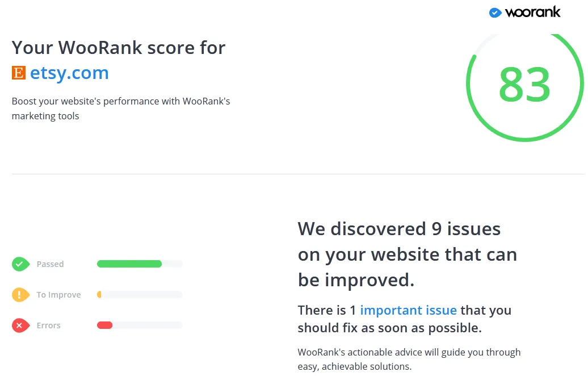The height and width of the screenshot is (376, 588).
Task: Click the yellow To Improve exclamation icon
Action: [20, 295]
